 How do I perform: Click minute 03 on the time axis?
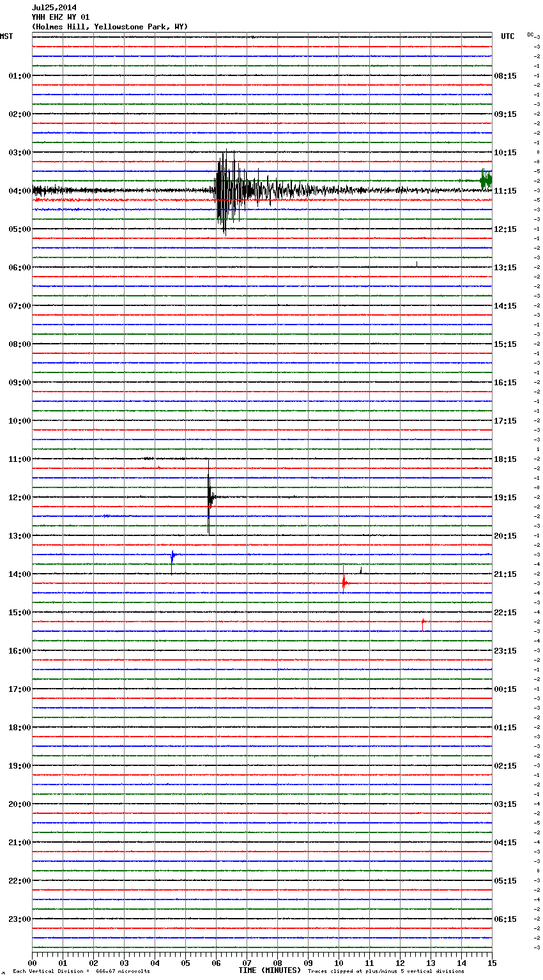124,963
